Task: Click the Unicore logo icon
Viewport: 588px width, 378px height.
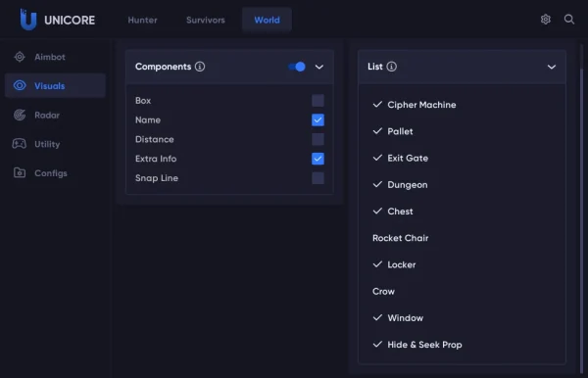Action: (28, 20)
